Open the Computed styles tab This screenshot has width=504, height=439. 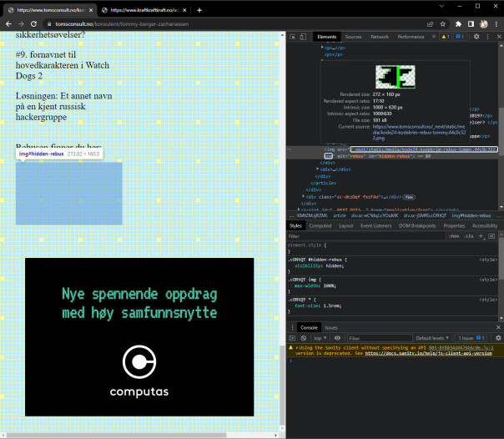point(320,225)
